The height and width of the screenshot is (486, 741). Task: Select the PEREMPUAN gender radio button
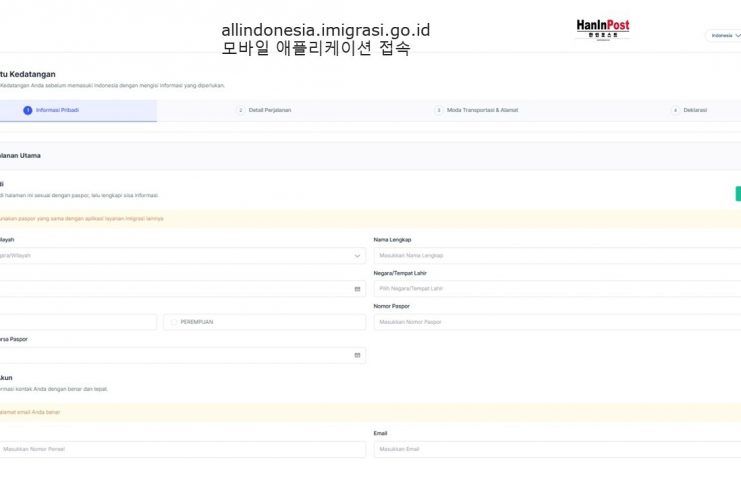tap(174, 322)
